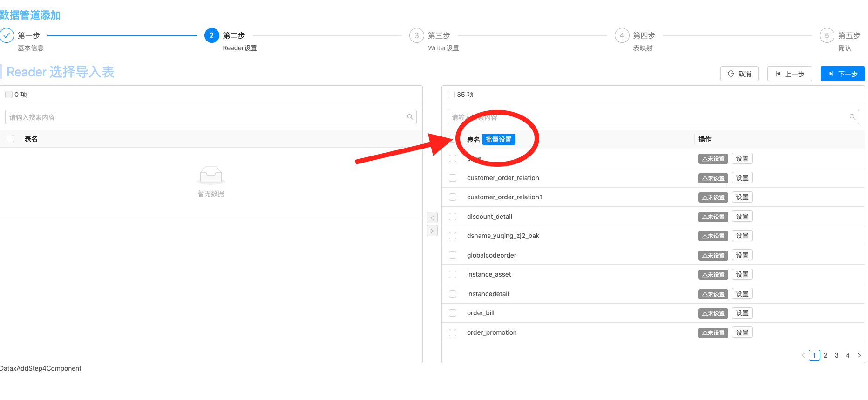This screenshot has height=400, width=868.
Task: Open settings for instance_asset table
Action: [x=742, y=274]
